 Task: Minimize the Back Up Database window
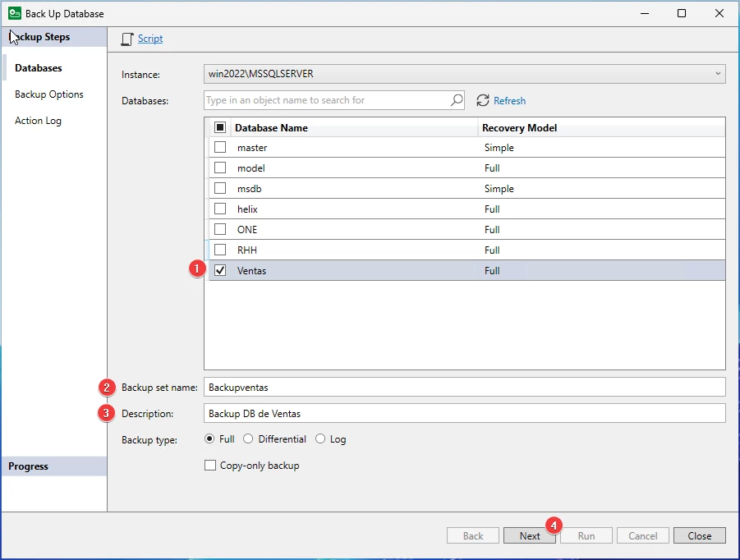click(645, 13)
